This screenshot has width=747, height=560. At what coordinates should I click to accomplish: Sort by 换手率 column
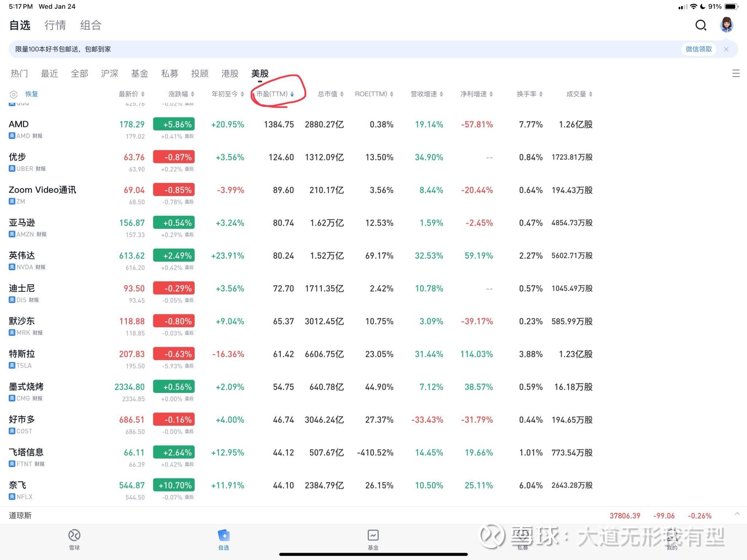(530, 94)
